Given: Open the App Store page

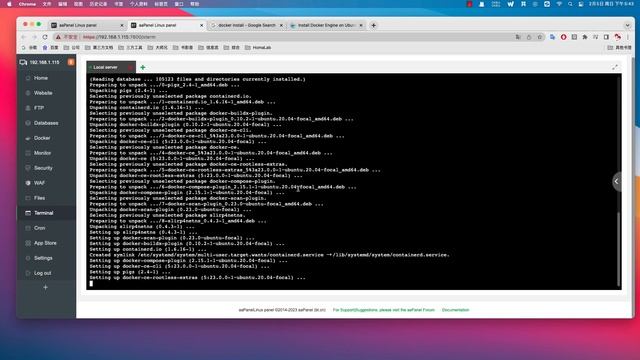Looking at the screenshot, I should point(45,243).
